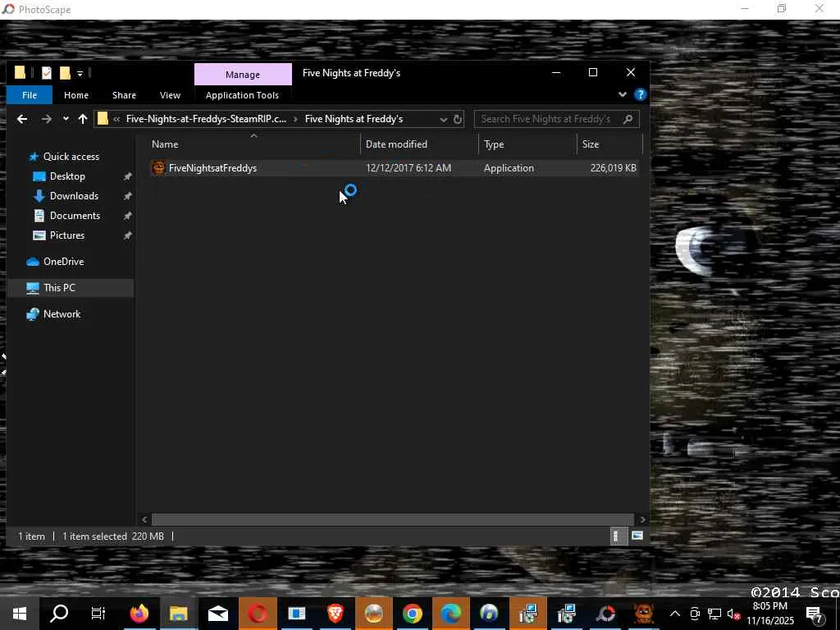
Task: Open the File menu
Action: (30, 95)
